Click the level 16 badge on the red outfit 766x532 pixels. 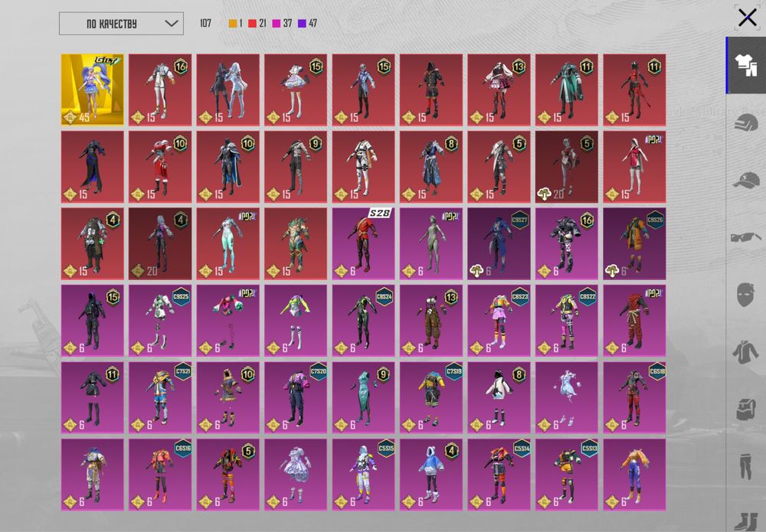click(181, 67)
